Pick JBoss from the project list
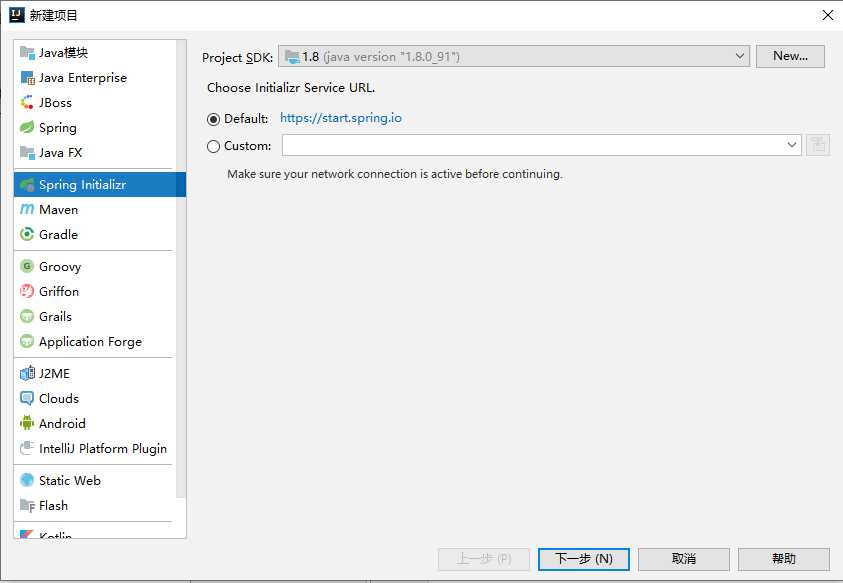The height and width of the screenshot is (583, 843). coord(95,102)
